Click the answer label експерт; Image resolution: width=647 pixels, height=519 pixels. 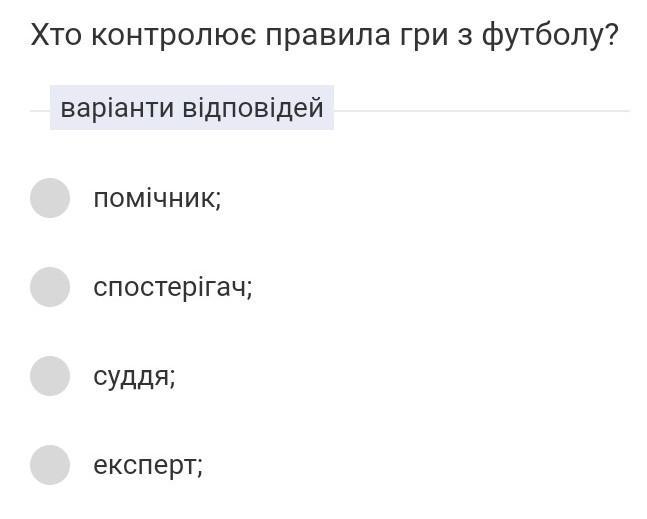pyautogui.click(x=148, y=466)
